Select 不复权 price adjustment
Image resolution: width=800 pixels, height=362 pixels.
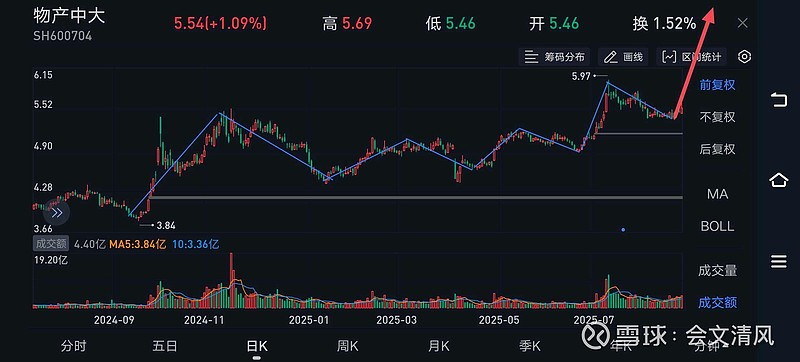[717, 117]
